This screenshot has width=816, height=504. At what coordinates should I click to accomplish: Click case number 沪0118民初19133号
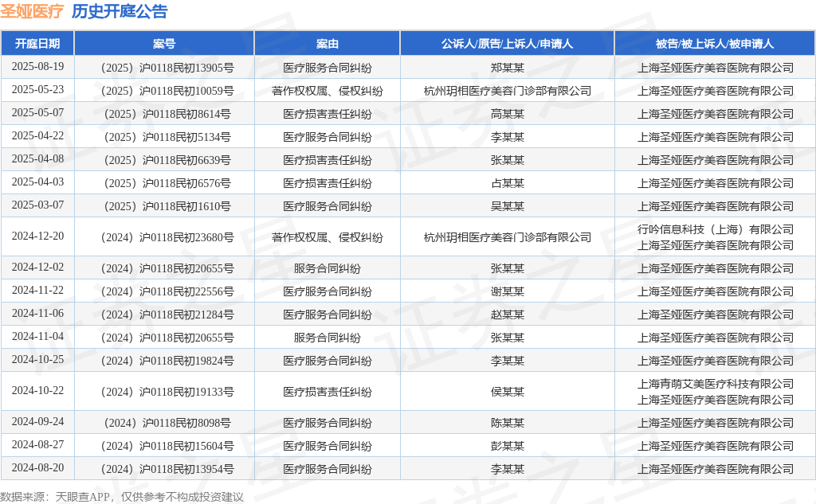[x=186, y=392]
